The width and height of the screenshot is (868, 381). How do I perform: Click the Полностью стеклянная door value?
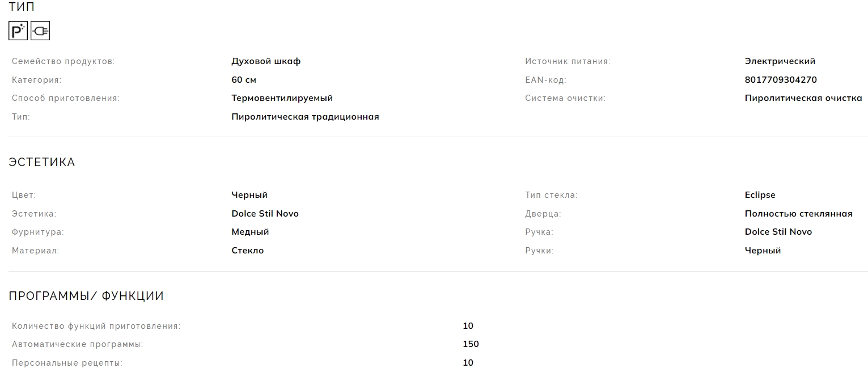[x=798, y=214]
